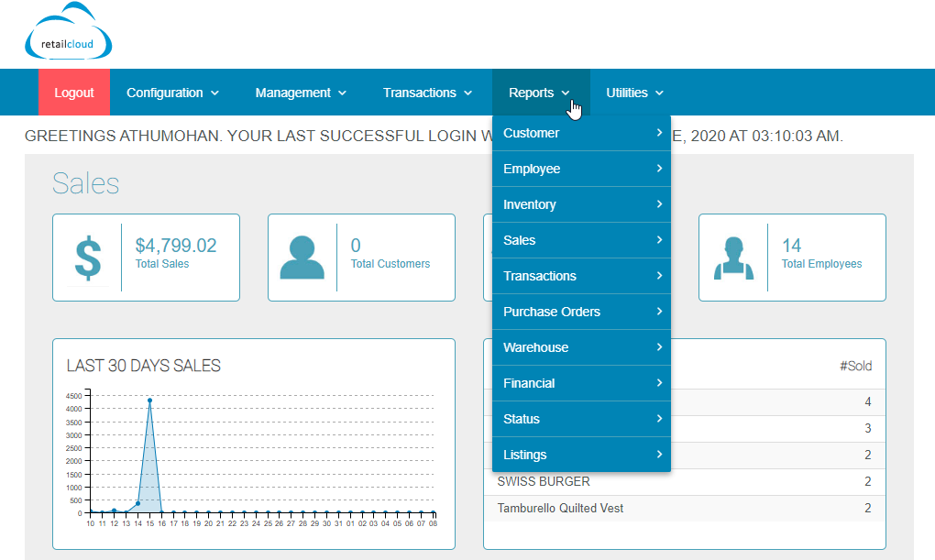
Task: Click the LAST 30 DAYS SALES title
Action: (144, 366)
